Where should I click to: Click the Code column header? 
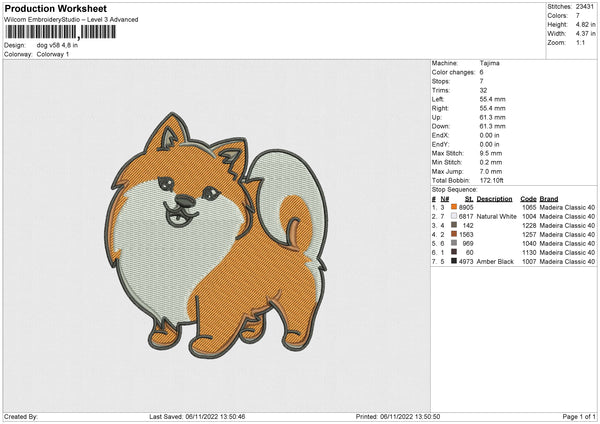528,198
